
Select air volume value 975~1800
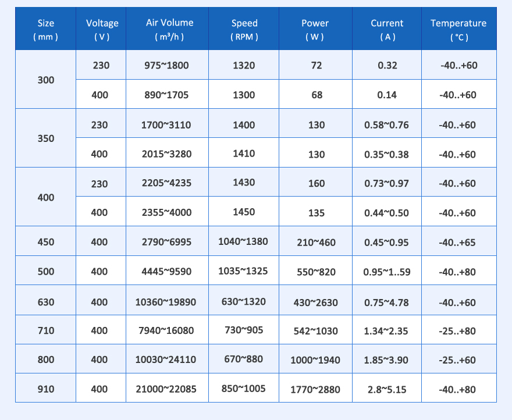click(166, 65)
